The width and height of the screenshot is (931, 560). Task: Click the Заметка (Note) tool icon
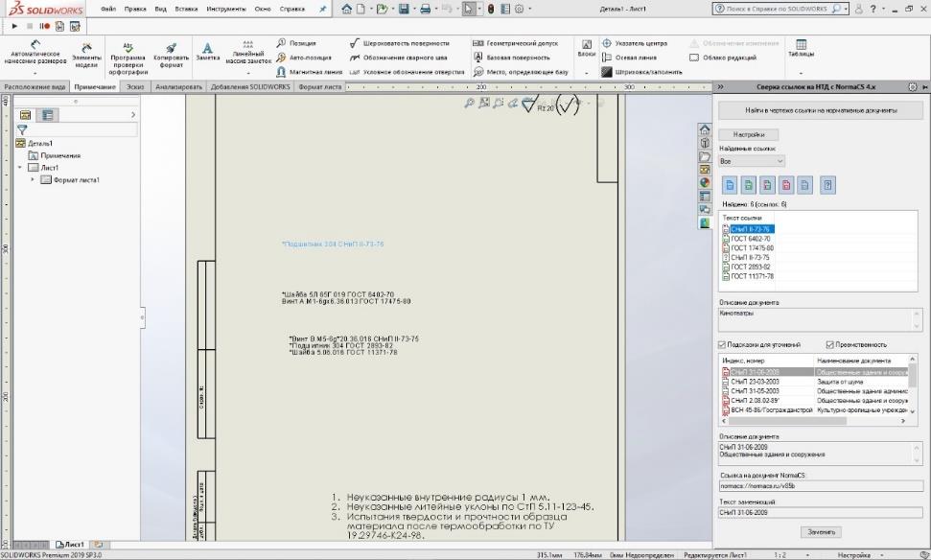pos(207,48)
